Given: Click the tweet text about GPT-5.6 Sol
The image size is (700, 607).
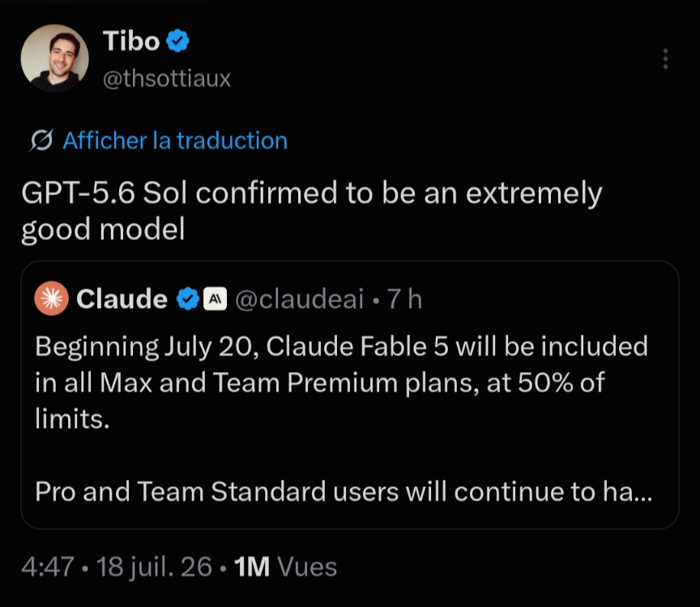Looking at the screenshot, I should click(x=312, y=212).
